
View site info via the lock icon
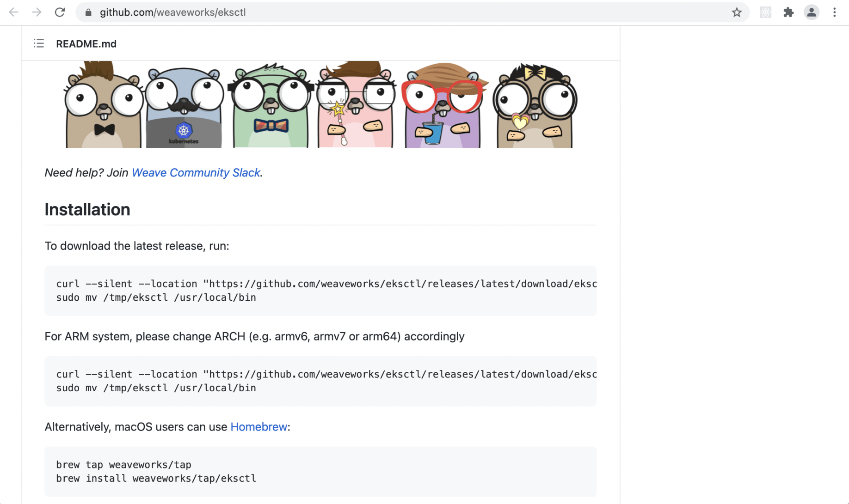click(x=88, y=12)
